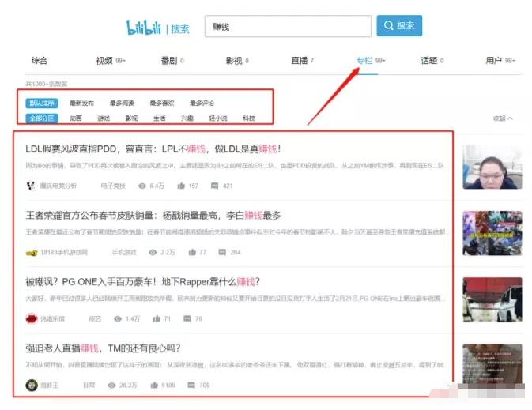This screenshot has height=410, width=532.
Task: Click the thumbs-up icon beside 157
Action: 181,186
